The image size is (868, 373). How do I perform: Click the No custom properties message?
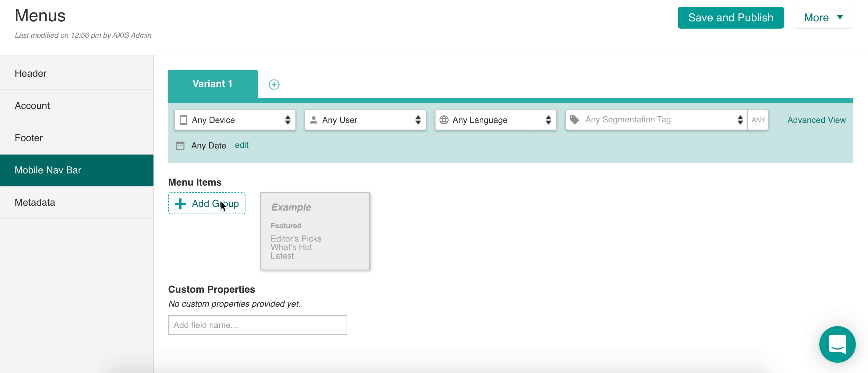click(x=234, y=304)
